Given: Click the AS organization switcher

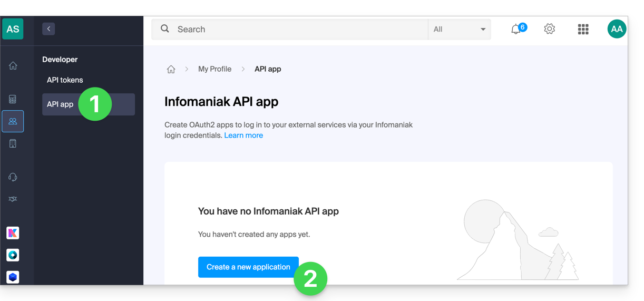Looking at the screenshot, I should point(13,29).
